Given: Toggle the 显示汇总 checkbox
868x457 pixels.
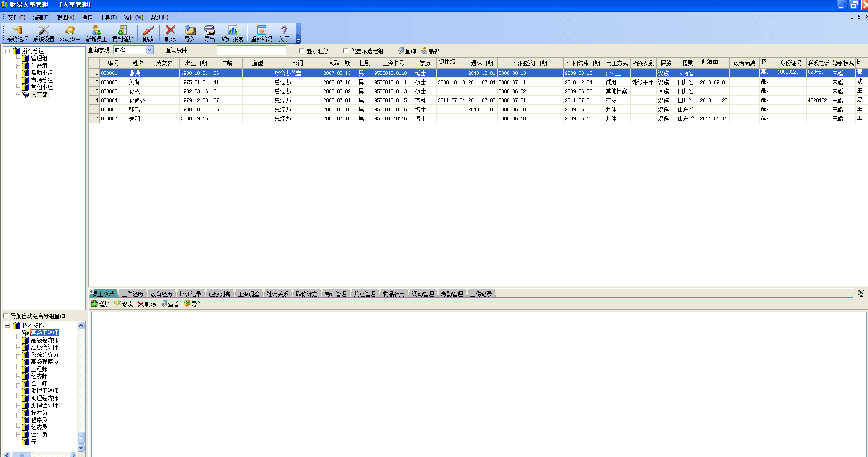Looking at the screenshot, I should (301, 51).
